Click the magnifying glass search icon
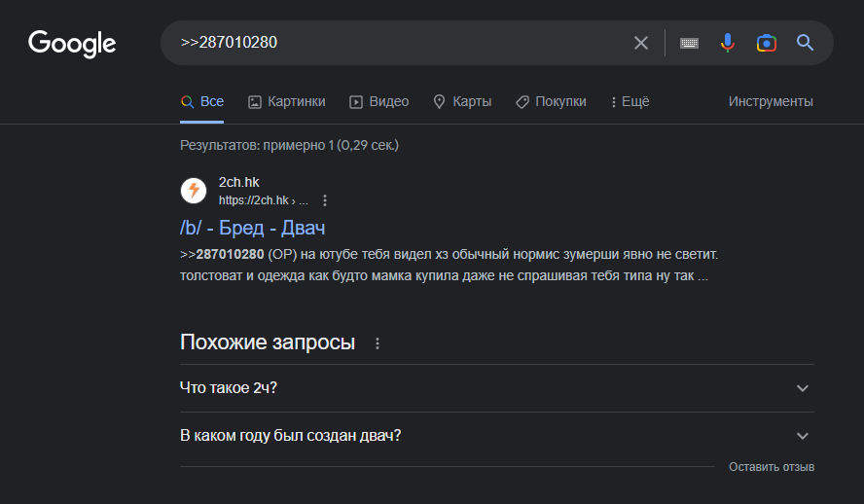 [x=805, y=43]
